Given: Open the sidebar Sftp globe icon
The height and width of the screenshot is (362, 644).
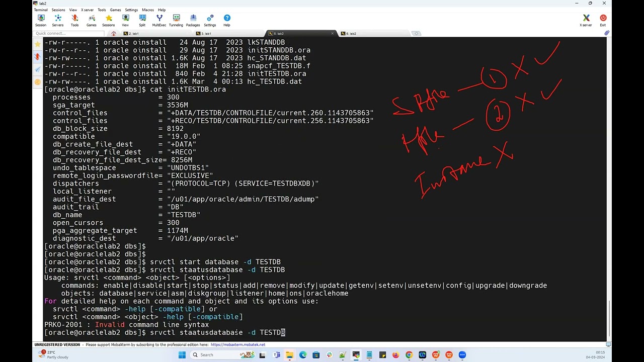Looking at the screenshot, I should pos(38,82).
